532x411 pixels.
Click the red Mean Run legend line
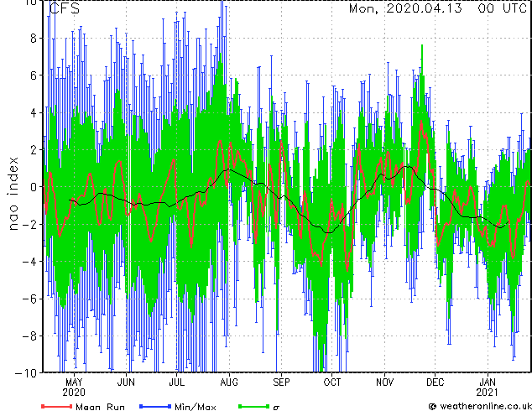pos(57,406)
